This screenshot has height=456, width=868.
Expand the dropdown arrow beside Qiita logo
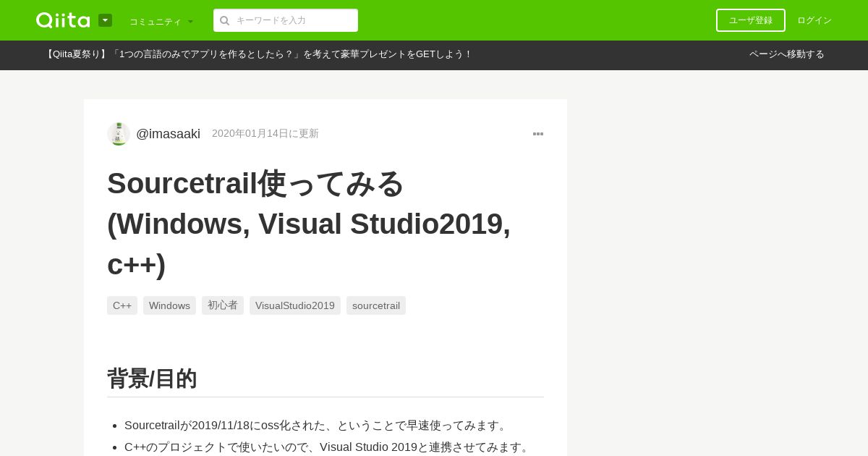[105, 20]
